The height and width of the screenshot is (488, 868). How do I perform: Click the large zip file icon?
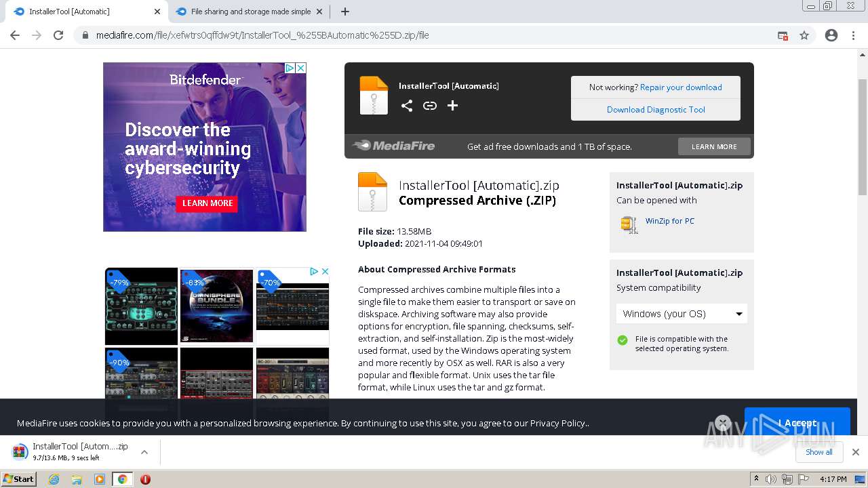tap(372, 192)
